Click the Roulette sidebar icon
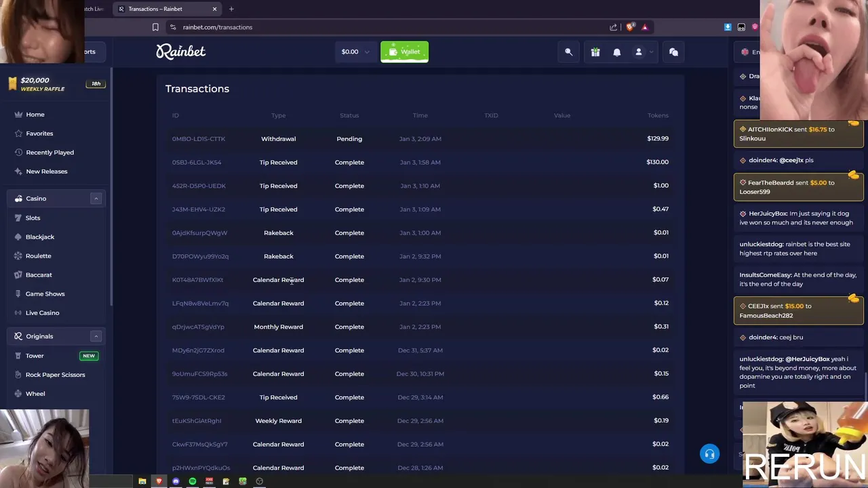868x488 pixels. (x=18, y=256)
